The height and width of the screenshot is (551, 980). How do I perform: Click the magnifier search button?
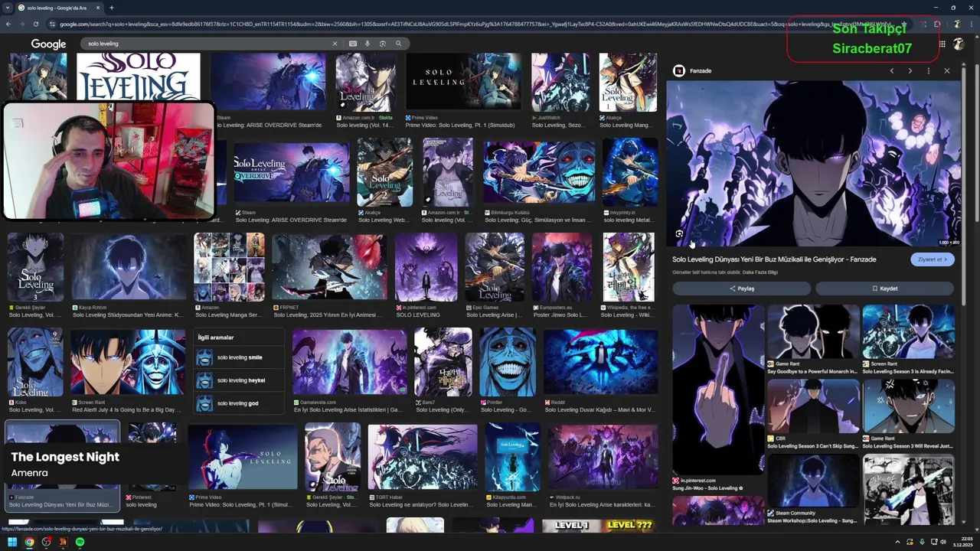point(398,44)
